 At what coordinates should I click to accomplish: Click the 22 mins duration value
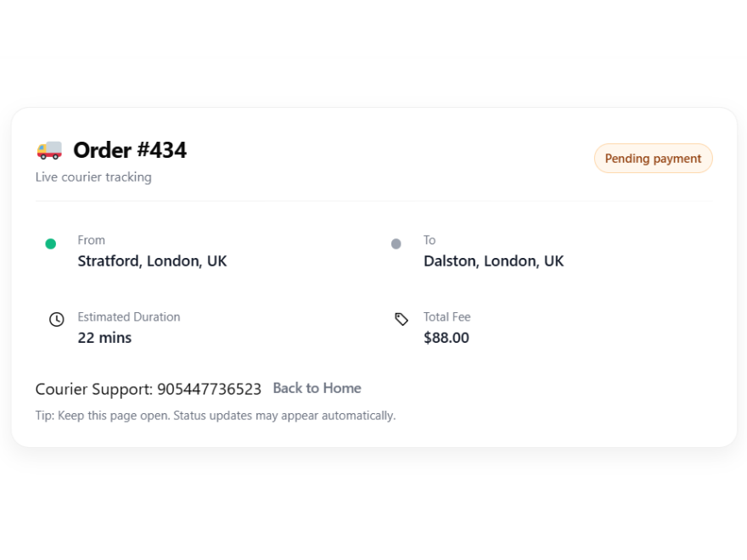pos(104,338)
